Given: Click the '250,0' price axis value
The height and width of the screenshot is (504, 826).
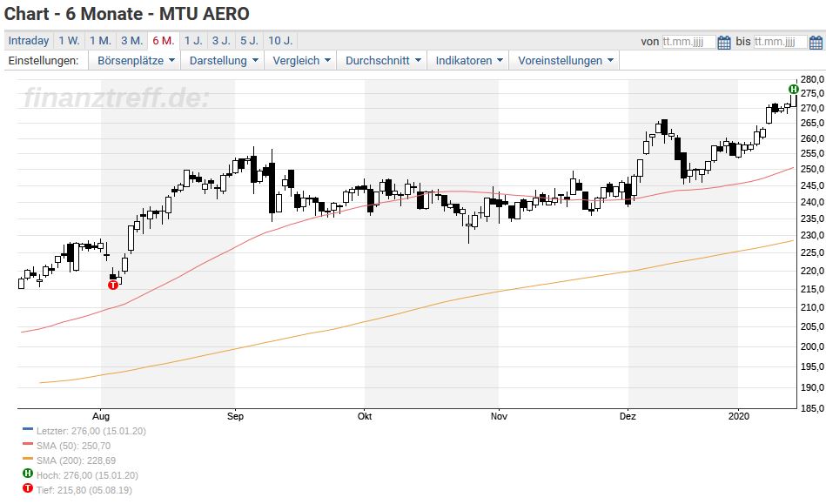Looking at the screenshot, I should [812, 169].
